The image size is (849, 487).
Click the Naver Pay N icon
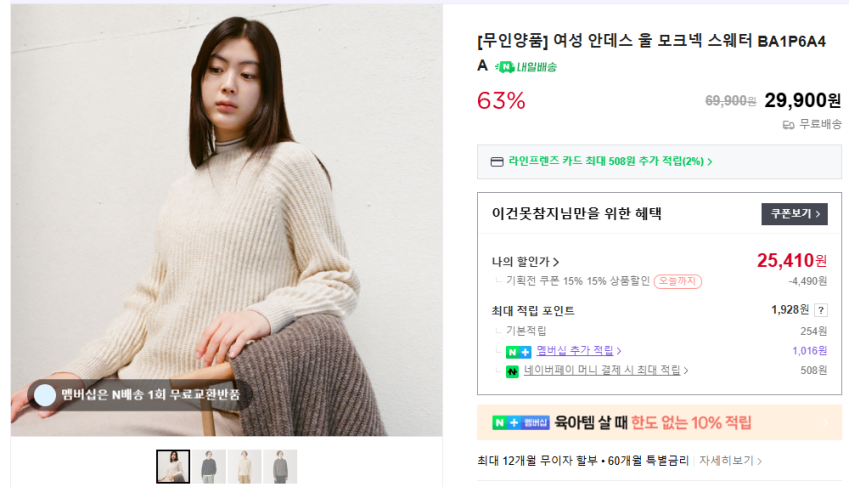pyautogui.click(x=512, y=372)
